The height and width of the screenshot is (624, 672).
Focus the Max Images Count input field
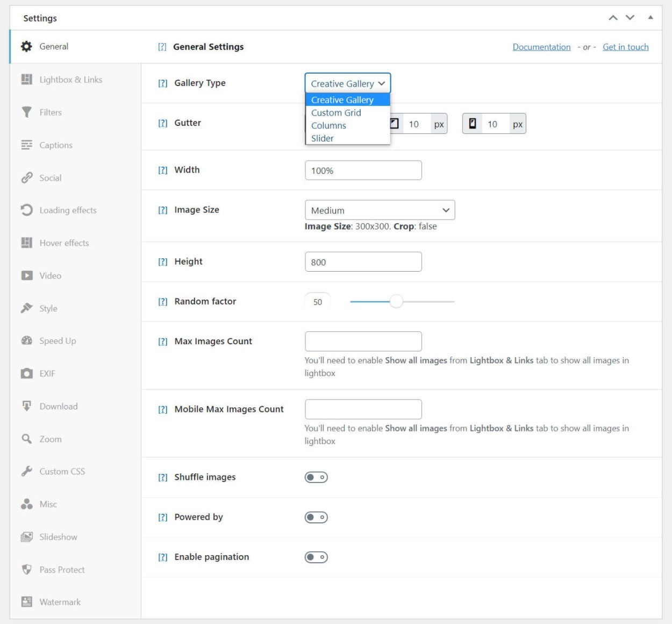363,341
